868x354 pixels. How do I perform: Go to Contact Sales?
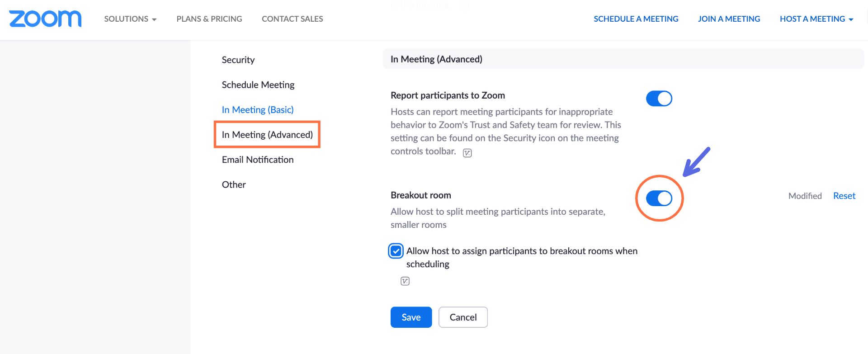(x=292, y=19)
